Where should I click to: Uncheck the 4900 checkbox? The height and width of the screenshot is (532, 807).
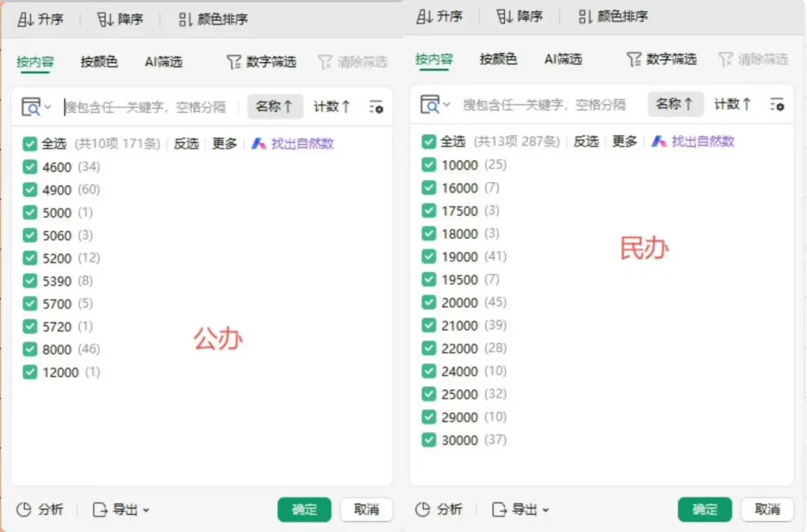tap(30, 190)
